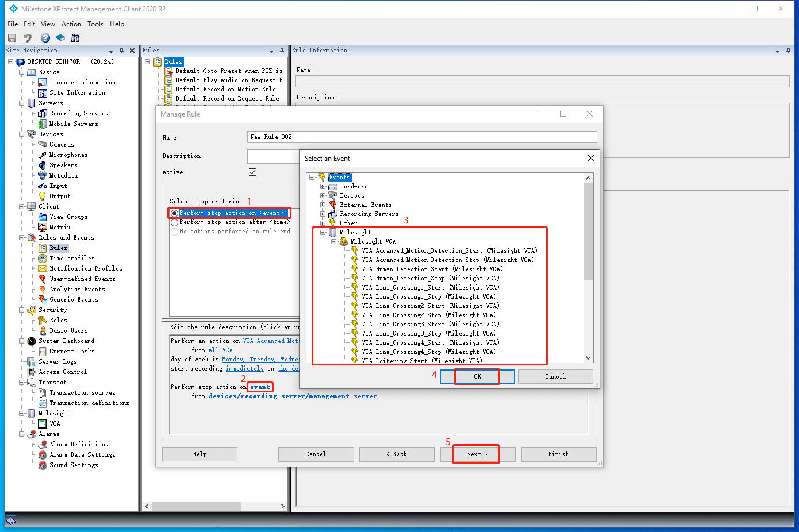Click Cancel in Select an Event dialog
799x532 pixels.
point(555,376)
